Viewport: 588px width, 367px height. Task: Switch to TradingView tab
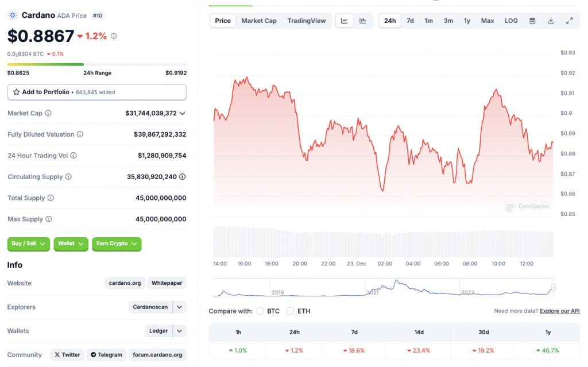(307, 21)
